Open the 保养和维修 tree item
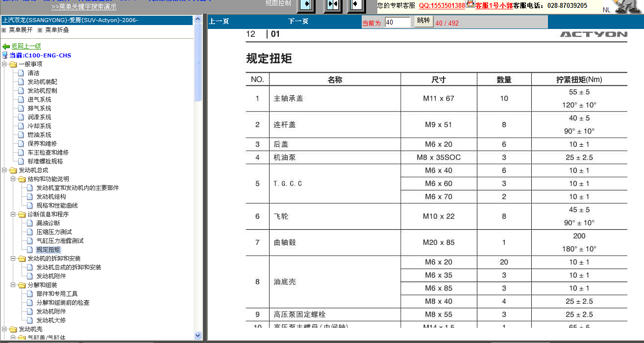This screenshot has height=343, width=644. coord(42,144)
